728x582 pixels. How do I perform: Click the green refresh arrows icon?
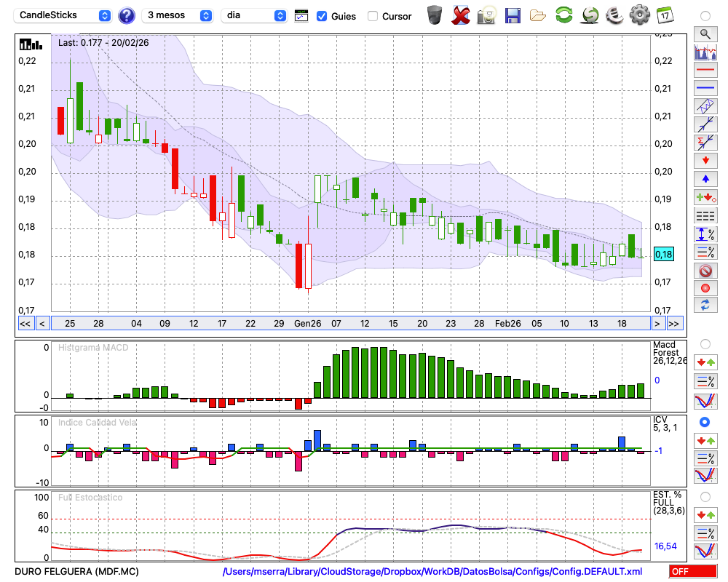click(563, 15)
